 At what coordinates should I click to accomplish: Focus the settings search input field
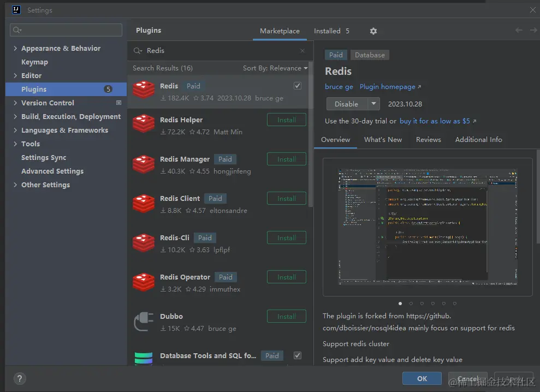(x=66, y=31)
